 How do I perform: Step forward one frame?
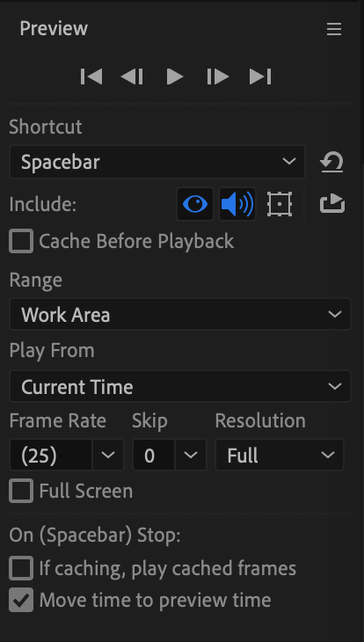(218, 77)
